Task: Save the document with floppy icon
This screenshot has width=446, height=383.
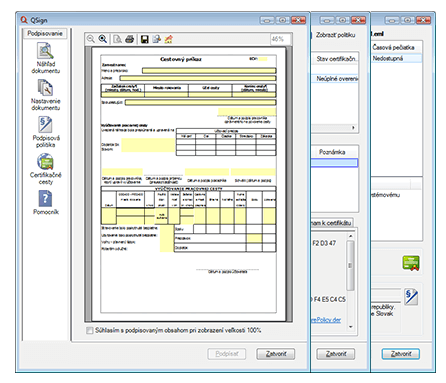Action: [x=144, y=39]
